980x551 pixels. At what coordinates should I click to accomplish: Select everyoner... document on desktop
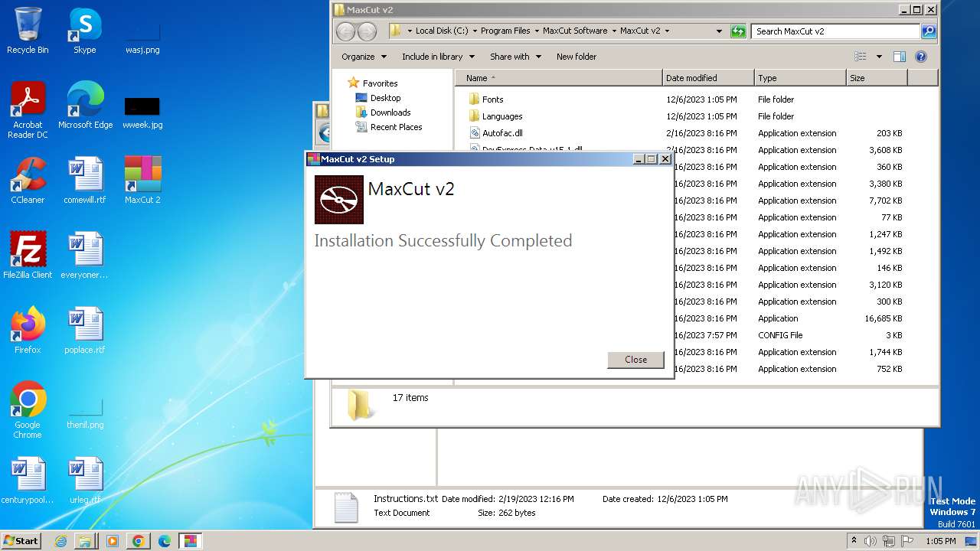tap(85, 256)
